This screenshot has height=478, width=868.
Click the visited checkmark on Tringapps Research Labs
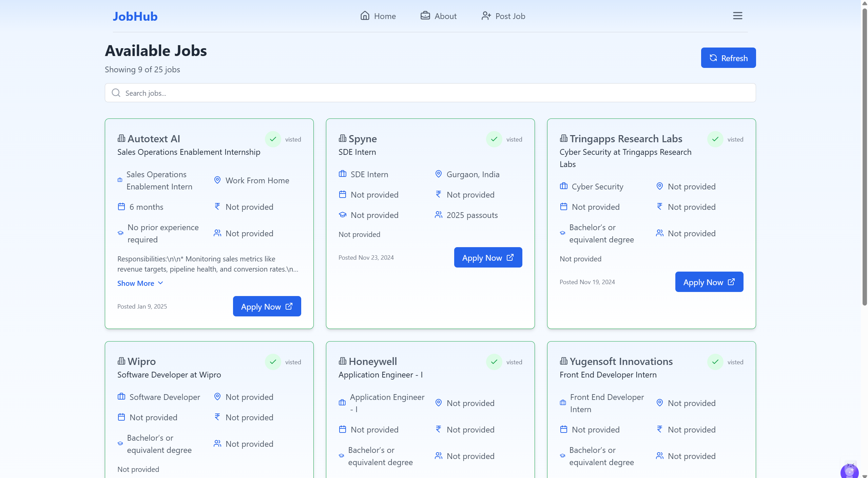pyautogui.click(x=715, y=139)
